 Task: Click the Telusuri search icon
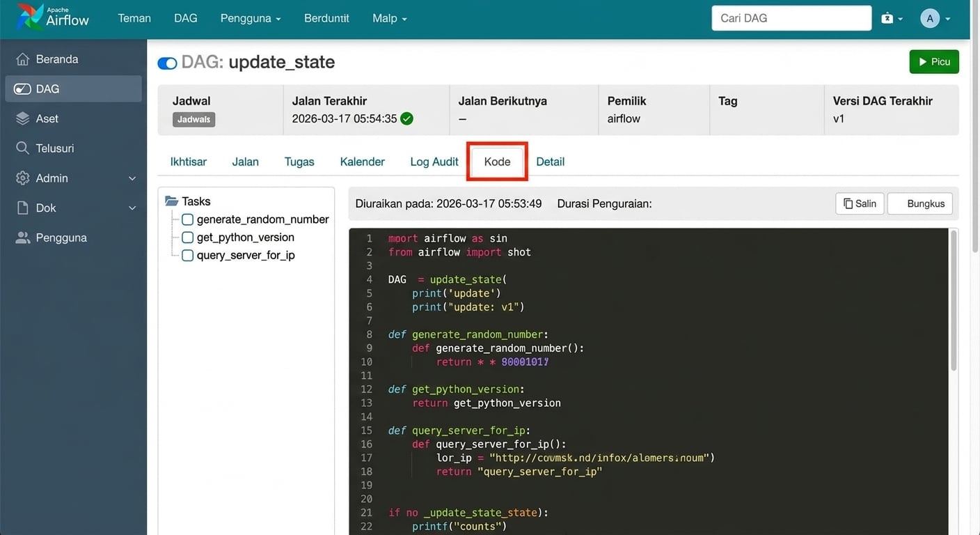pyautogui.click(x=23, y=148)
